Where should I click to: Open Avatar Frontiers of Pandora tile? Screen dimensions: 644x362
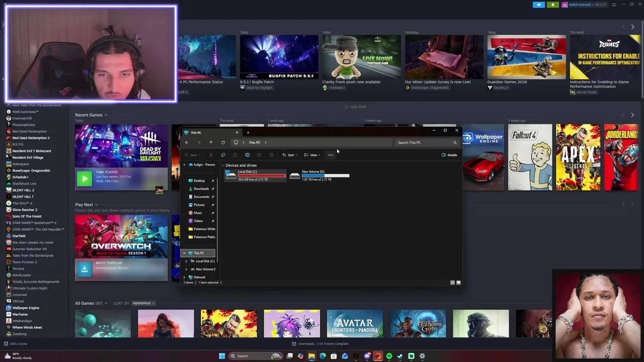[355, 323]
